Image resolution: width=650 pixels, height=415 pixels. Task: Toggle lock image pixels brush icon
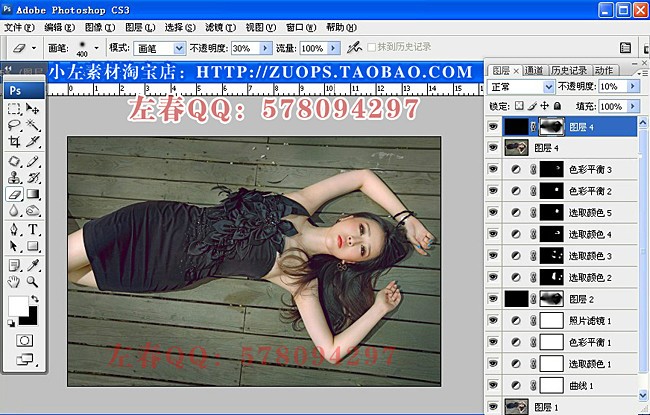click(x=532, y=106)
